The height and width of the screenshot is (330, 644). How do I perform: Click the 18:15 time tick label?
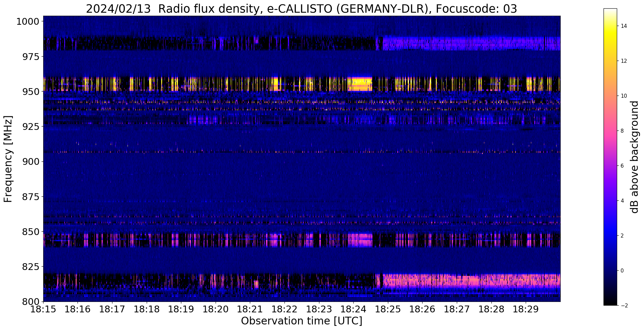click(43, 309)
